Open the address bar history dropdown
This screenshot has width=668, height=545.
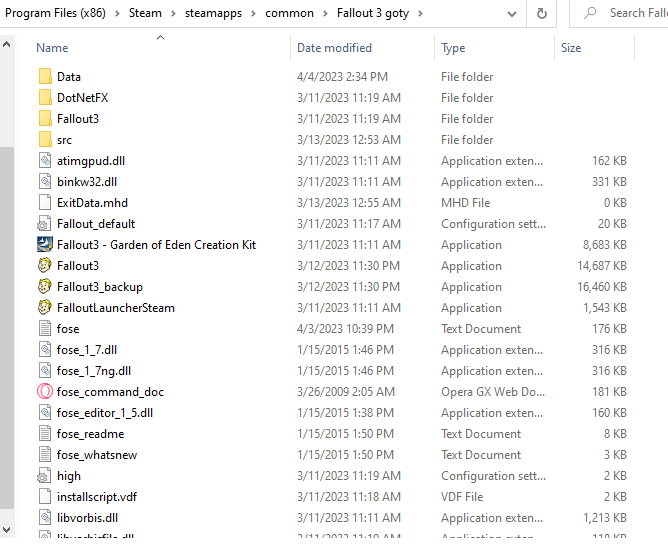512,14
